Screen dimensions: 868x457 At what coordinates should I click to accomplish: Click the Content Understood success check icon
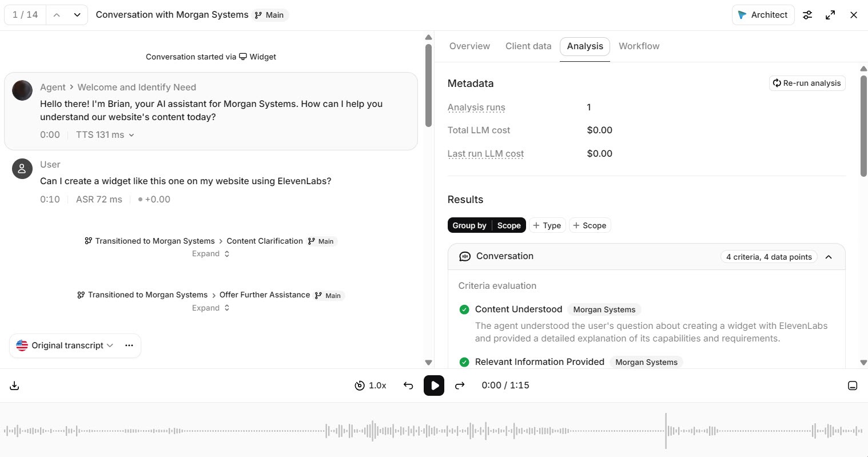[464, 309]
